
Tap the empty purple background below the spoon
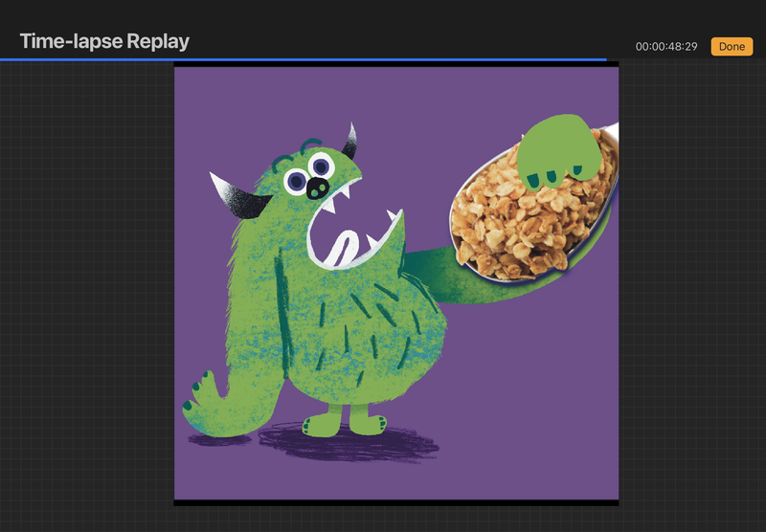click(536, 383)
